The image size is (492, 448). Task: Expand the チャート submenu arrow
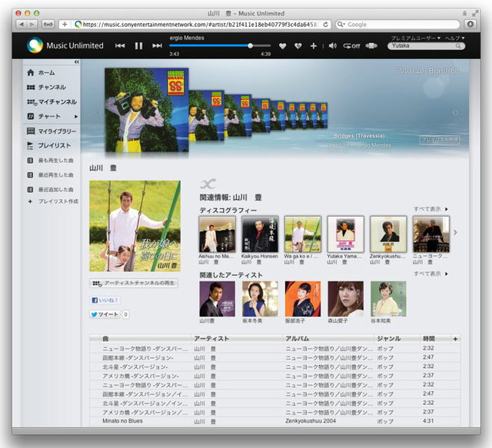tap(75, 117)
